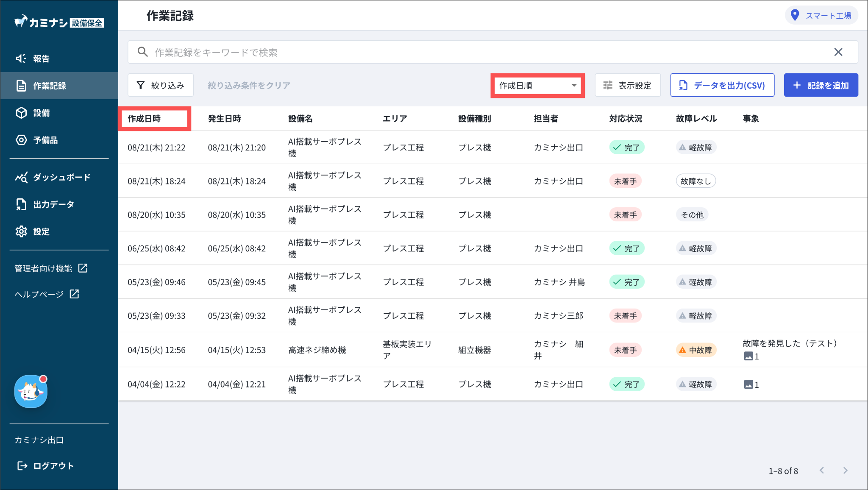Click the location pin icon for スマート工場
868x490 pixels.
[x=795, y=16]
